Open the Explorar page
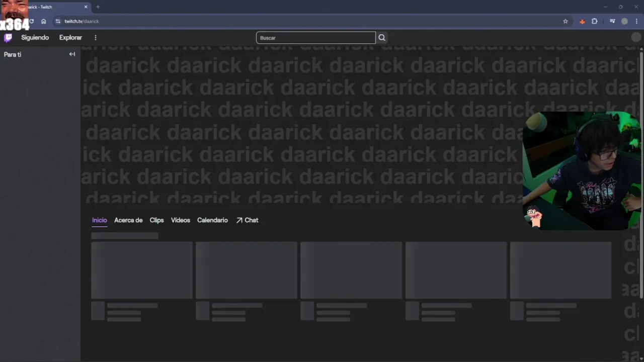 click(x=70, y=38)
